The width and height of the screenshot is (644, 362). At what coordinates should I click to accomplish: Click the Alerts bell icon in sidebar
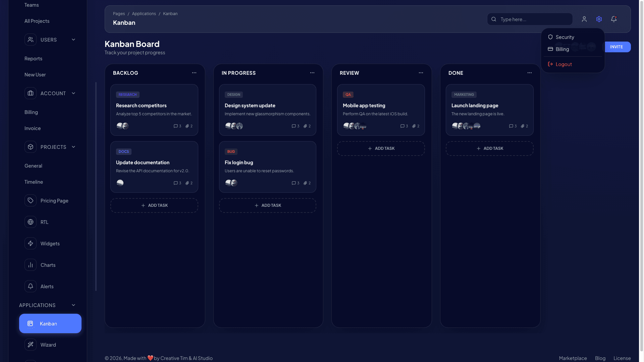click(31, 286)
